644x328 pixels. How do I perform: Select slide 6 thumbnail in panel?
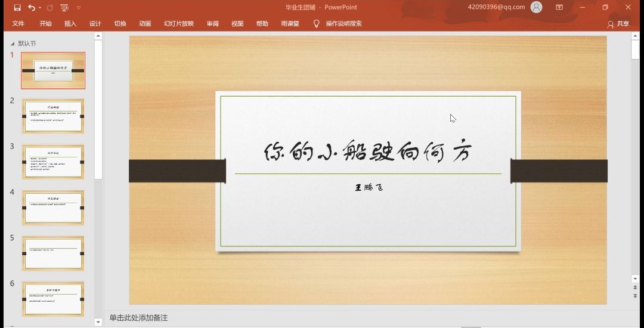(x=53, y=299)
